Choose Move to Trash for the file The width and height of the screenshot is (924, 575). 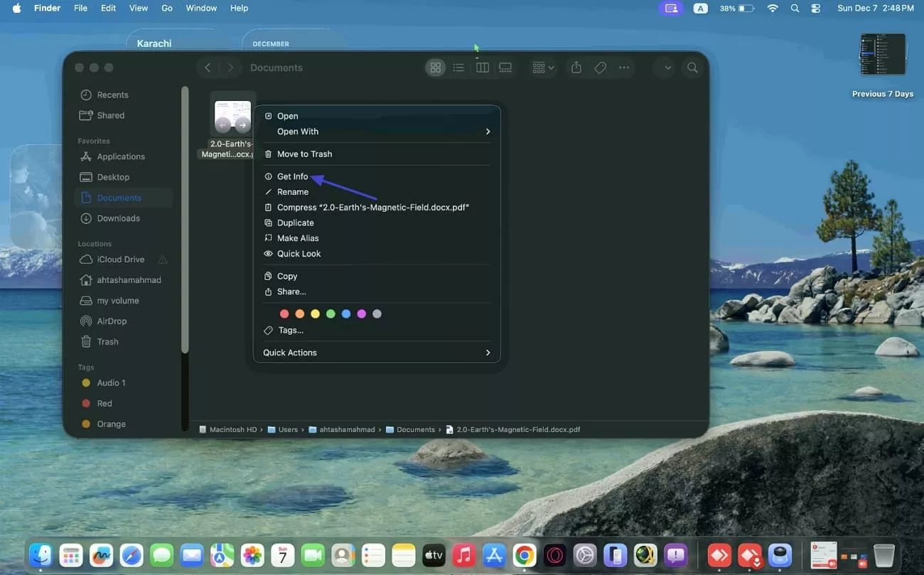pyautogui.click(x=304, y=154)
